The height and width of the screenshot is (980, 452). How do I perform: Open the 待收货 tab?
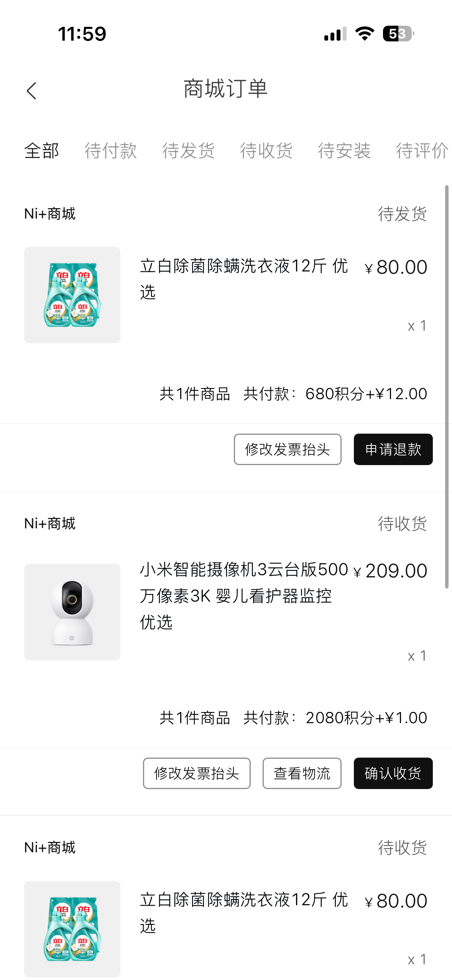[x=266, y=150]
